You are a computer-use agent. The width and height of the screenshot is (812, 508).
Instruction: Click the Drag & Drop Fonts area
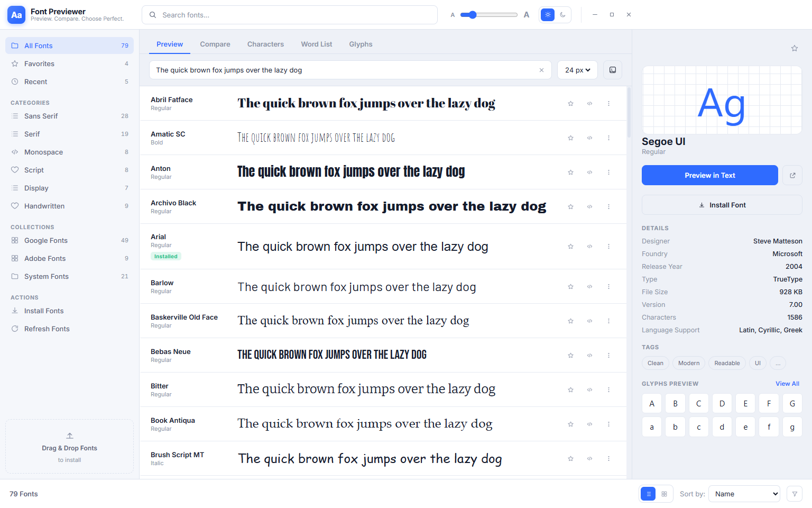coord(69,447)
